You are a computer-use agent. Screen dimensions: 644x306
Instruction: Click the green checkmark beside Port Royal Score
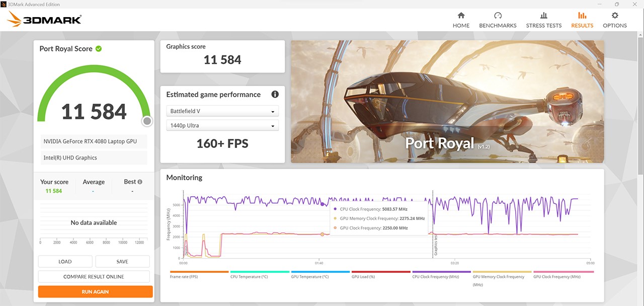click(99, 48)
